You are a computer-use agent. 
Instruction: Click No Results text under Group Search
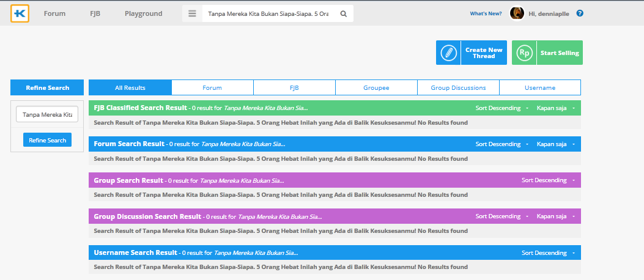(281, 194)
